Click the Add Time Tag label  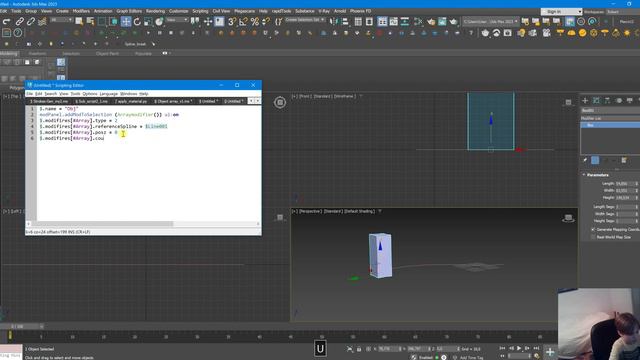pyautogui.click(x=471, y=358)
